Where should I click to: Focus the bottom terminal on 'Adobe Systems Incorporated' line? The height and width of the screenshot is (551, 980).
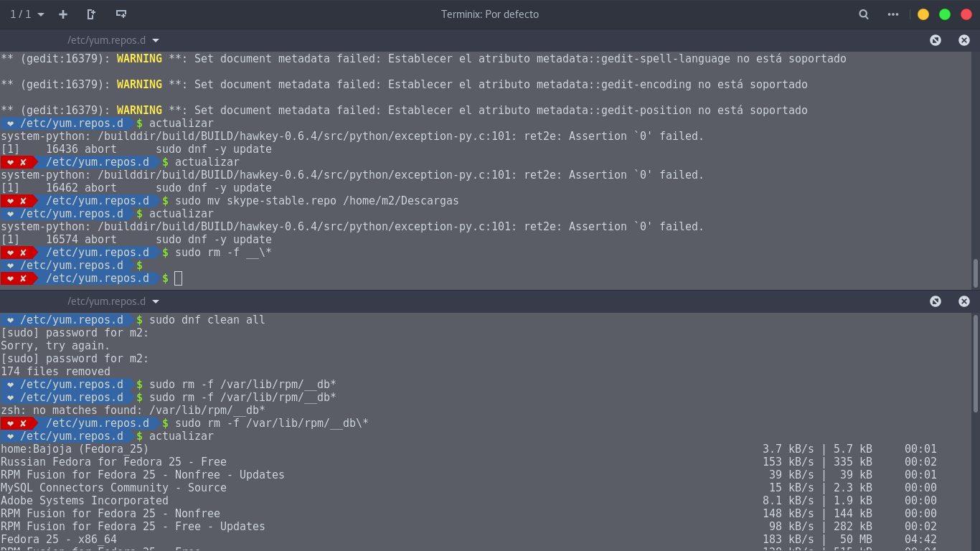pos(85,501)
